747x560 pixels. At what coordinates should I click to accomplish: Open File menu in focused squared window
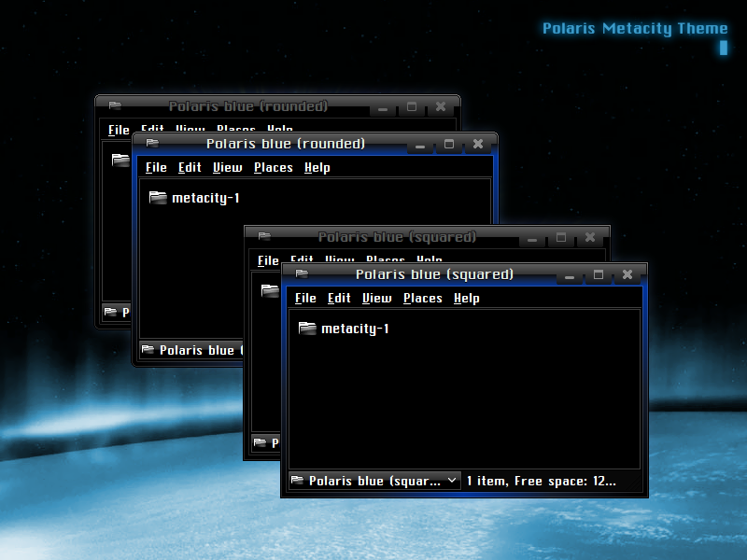pos(305,298)
